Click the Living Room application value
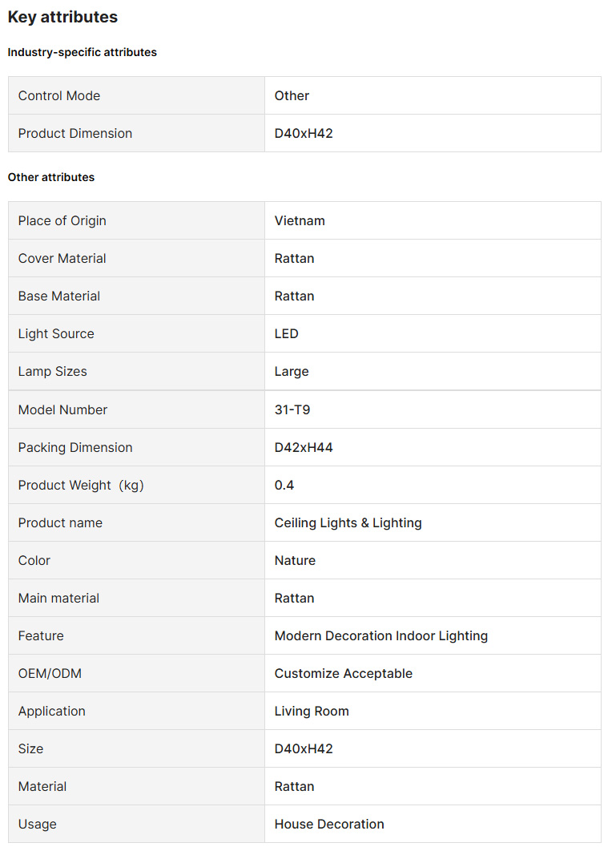The image size is (616, 855). coord(312,711)
